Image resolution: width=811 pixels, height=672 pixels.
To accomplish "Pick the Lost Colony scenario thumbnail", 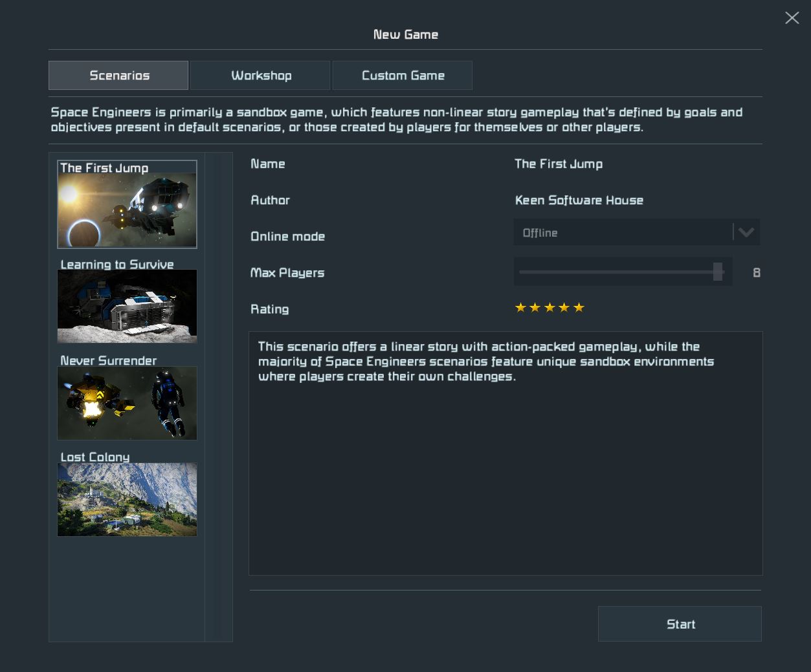I will 127,499.
